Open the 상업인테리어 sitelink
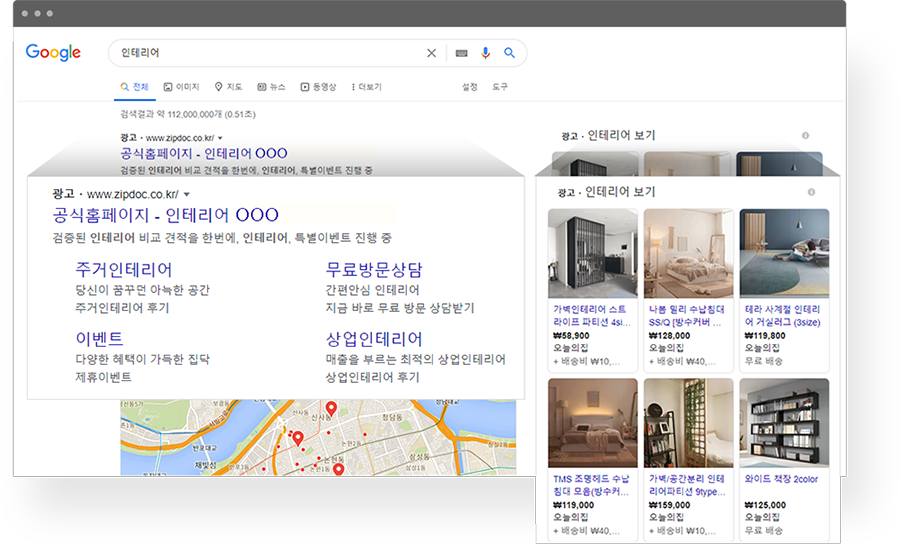 [374, 339]
